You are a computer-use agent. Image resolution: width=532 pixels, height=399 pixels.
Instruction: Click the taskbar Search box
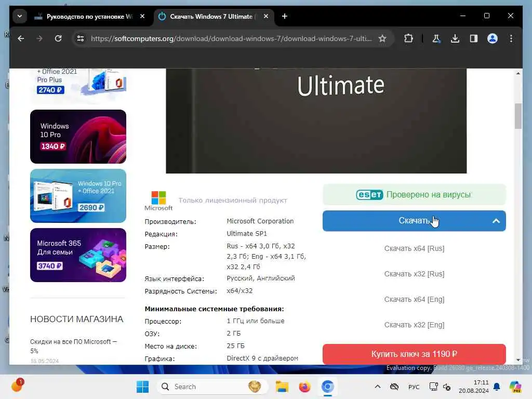[212, 387]
